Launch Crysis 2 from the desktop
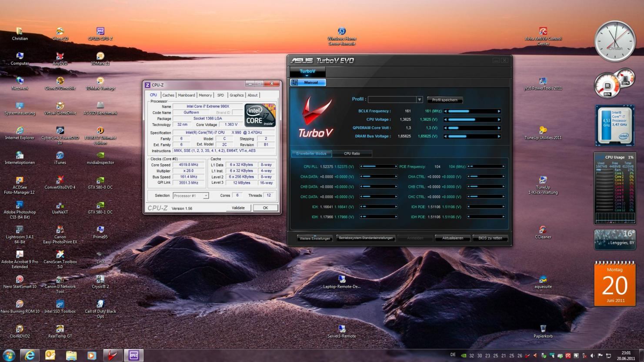This screenshot has height=362, width=644. 100,282
